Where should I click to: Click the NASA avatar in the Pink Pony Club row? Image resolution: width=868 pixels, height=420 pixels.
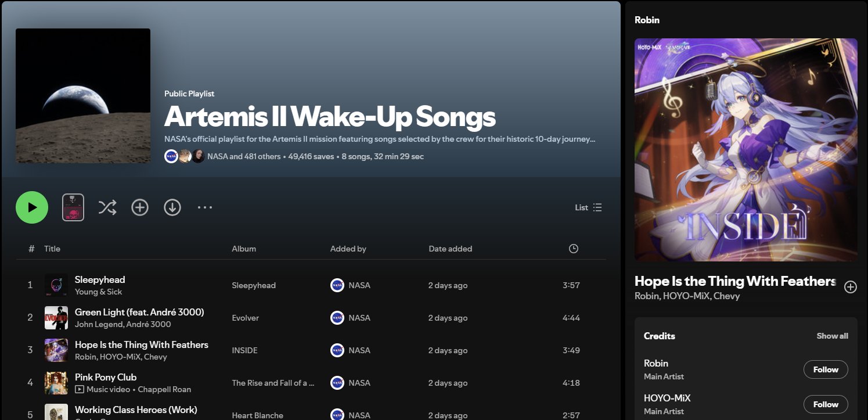click(x=337, y=383)
